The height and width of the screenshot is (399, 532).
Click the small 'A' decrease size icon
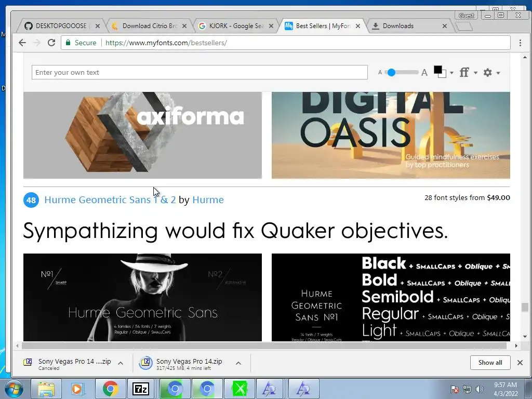380,72
